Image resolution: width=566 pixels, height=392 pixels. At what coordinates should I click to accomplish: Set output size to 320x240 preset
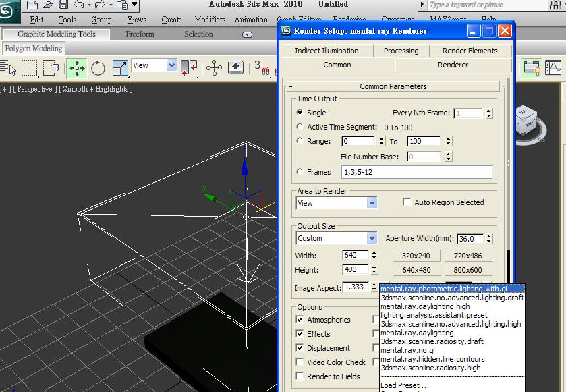pyautogui.click(x=416, y=256)
